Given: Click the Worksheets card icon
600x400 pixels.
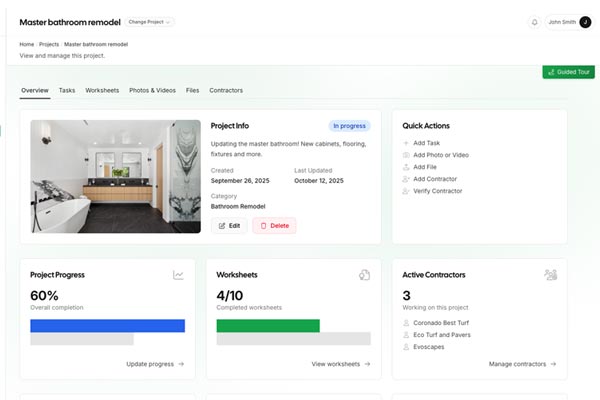Looking at the screenshot, I should coord(365,275).
